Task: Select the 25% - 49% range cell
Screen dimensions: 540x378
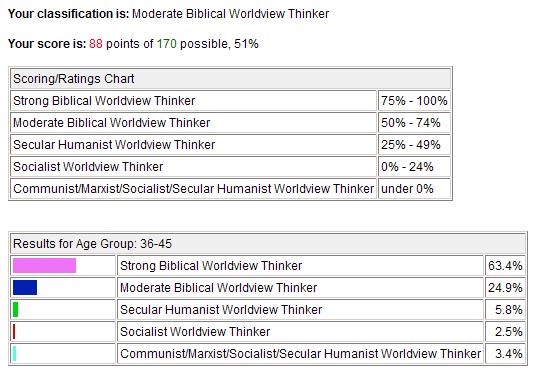Action: click(414, 145)
